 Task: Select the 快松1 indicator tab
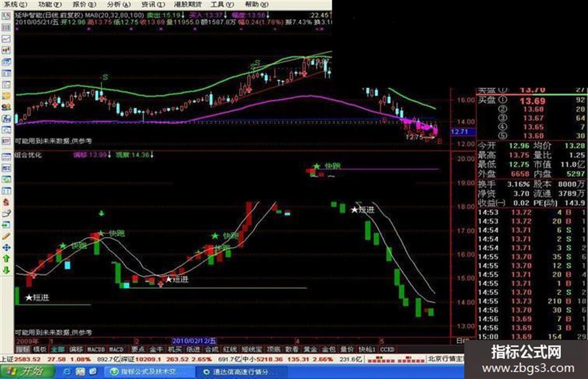(x=367, y=349)
